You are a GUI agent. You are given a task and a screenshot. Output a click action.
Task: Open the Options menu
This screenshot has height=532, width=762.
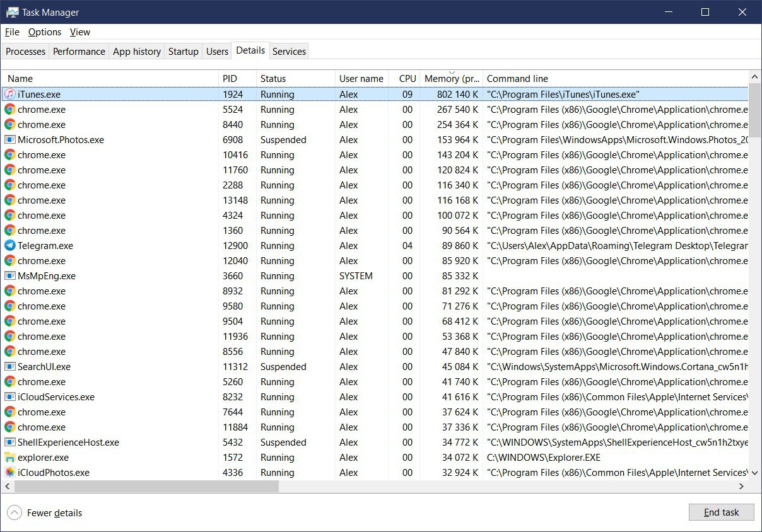(45, 32)
